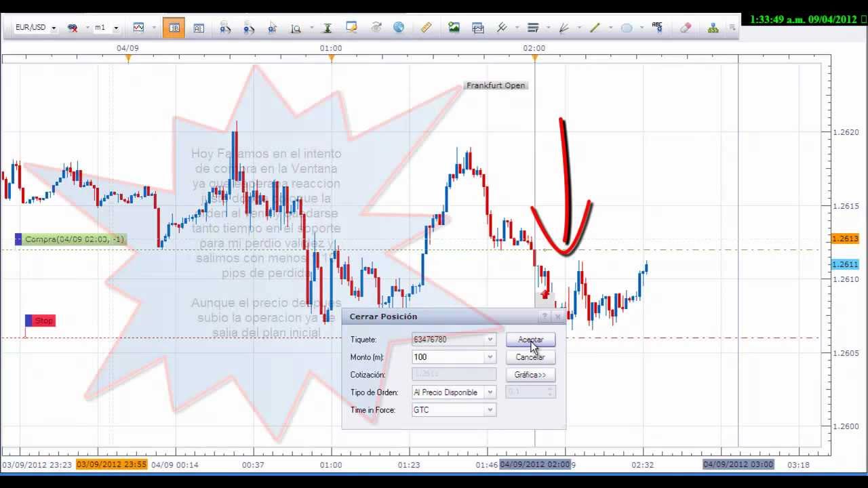Click the remove symbol icon with red X
Viewport: 868px width, 488px height.
click(x=73, y=28)
